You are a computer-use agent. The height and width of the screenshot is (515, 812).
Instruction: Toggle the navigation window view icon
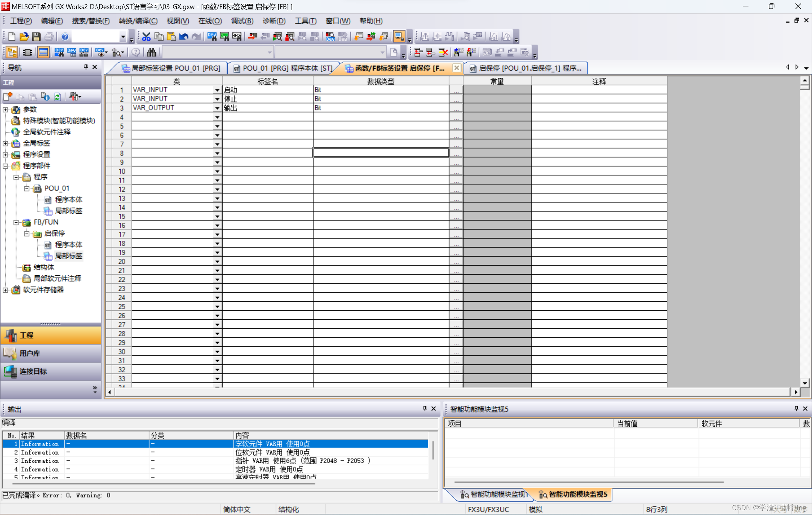(x=12, y=52)
